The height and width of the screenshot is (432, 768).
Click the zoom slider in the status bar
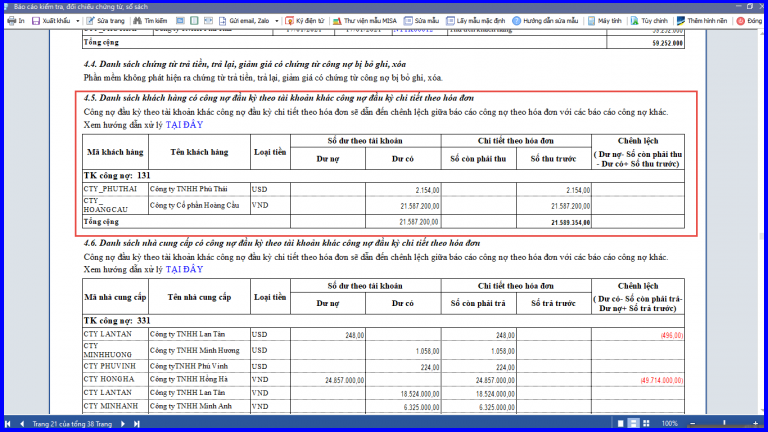[x=724, y=424]
